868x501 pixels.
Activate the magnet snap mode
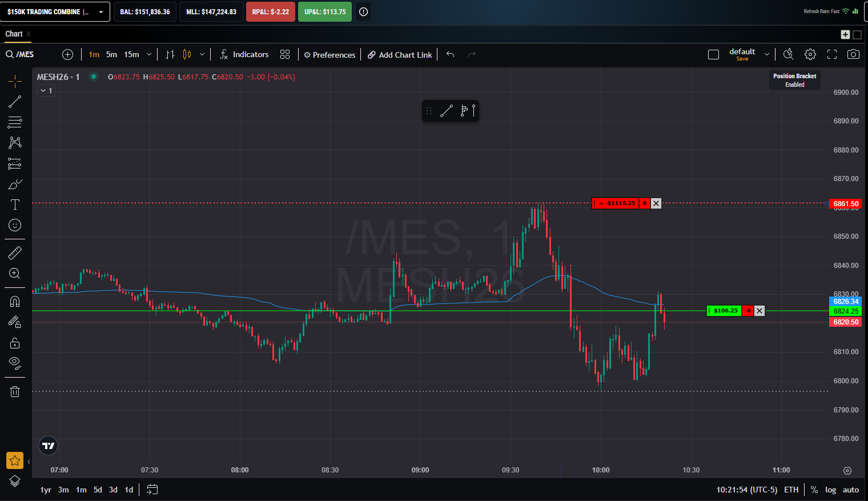tap(15, 302)
